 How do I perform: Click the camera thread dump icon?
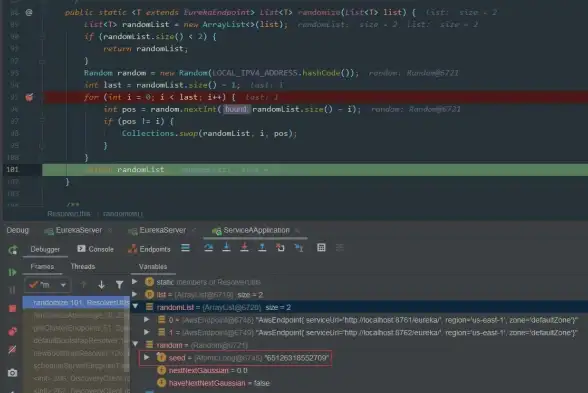12,373
